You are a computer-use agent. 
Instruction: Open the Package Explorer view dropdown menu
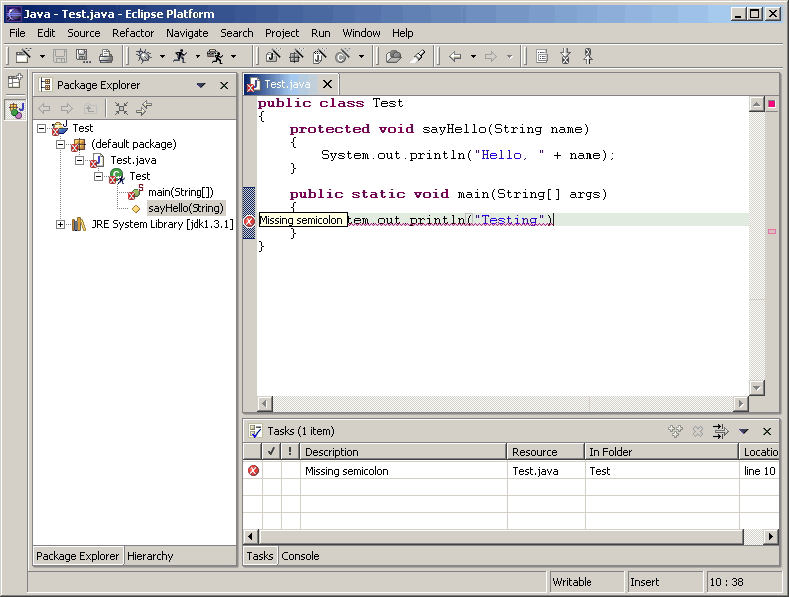click(x=201, y=86)
